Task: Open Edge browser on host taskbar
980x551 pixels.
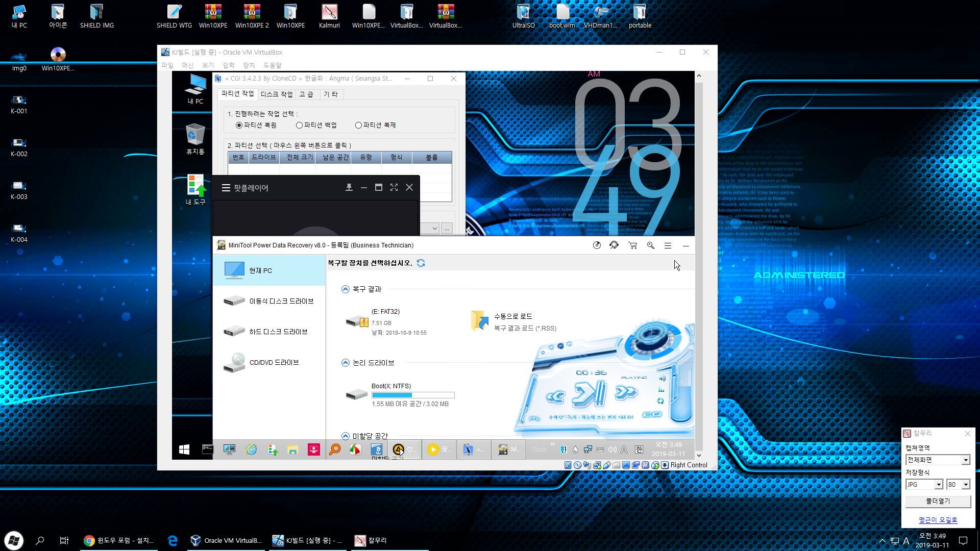Action: pos(173,540)
